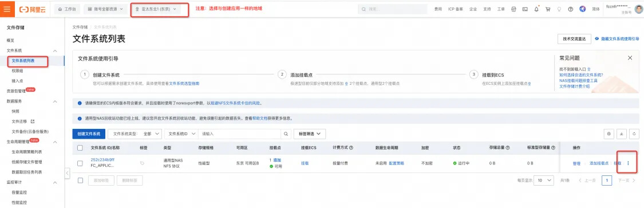Click the 请输入 filter input field
This screenshot has height=208, width=644.
[240, 134]
